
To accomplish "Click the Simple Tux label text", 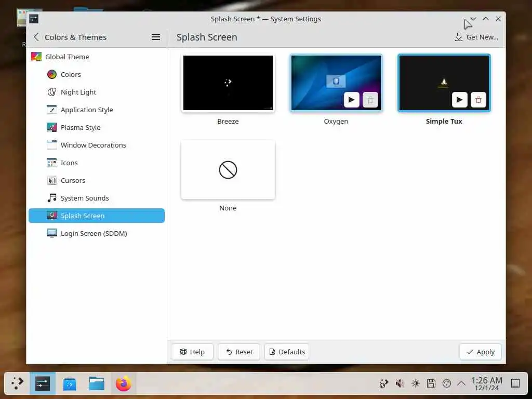I will pyautogui.click(x=444, y=121).
